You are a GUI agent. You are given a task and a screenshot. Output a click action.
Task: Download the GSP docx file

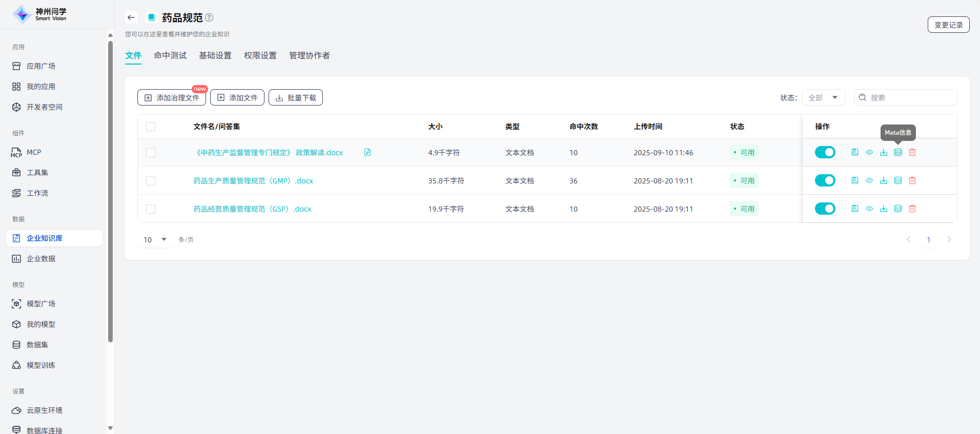[883, 209]
